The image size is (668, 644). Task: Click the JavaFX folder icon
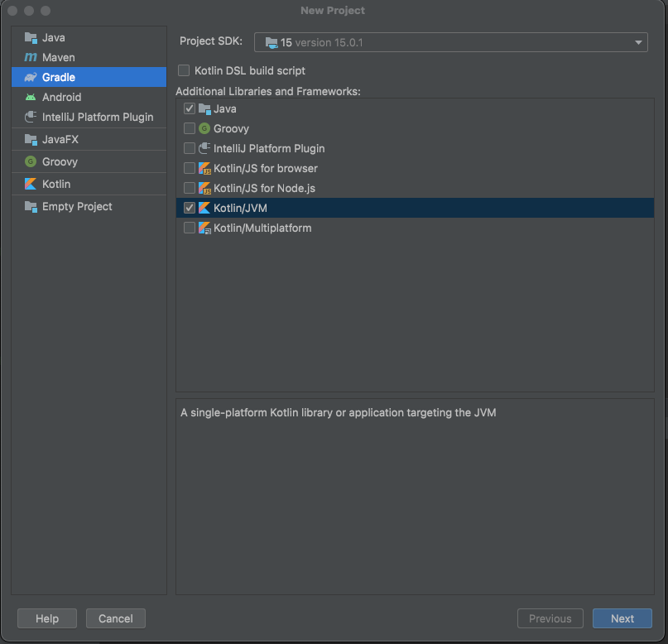click(31, 140)
